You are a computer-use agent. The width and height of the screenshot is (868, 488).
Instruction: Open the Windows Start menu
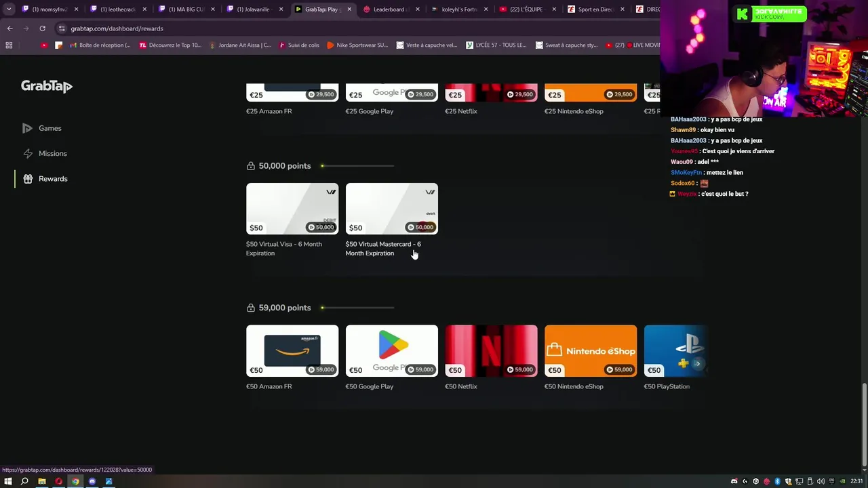pyautogui.click(x=8, y=481)
